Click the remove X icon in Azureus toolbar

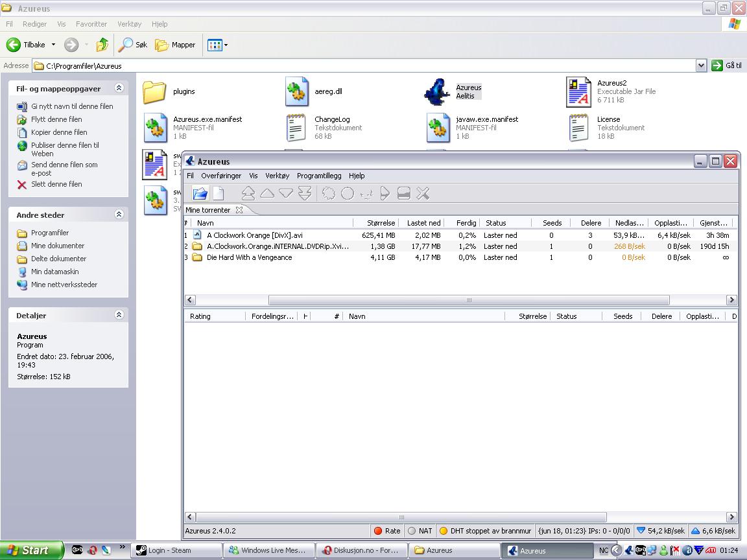423,193
